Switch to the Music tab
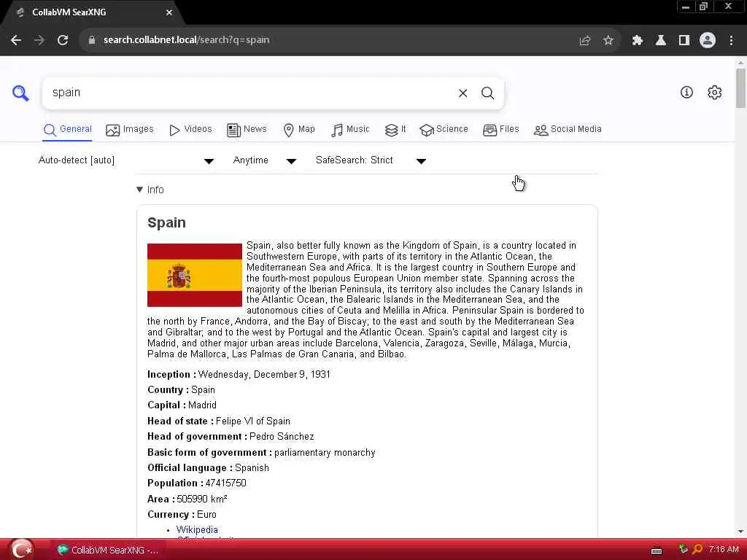The image size is (747, 560). pyautogui.click(x=350, y=130)
